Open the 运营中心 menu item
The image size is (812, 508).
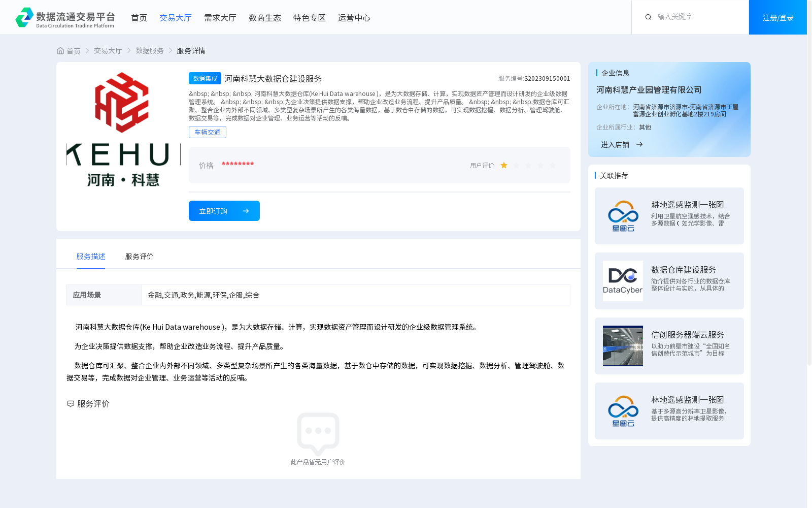pyautogui.click(x=354, y=18)
